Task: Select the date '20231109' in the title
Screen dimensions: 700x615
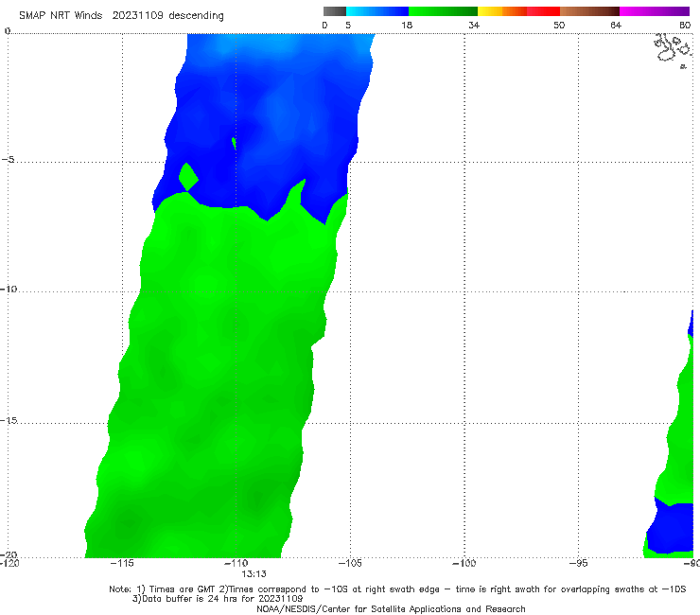Action: [137, 15]
